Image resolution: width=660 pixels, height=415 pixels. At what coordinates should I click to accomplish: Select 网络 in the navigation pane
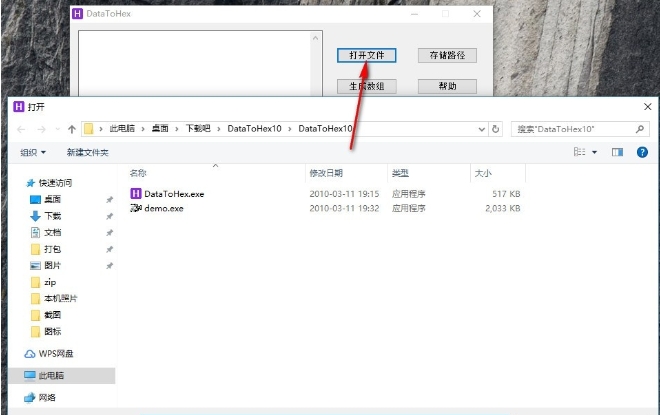pyautogui.click(x=47, y=397)
